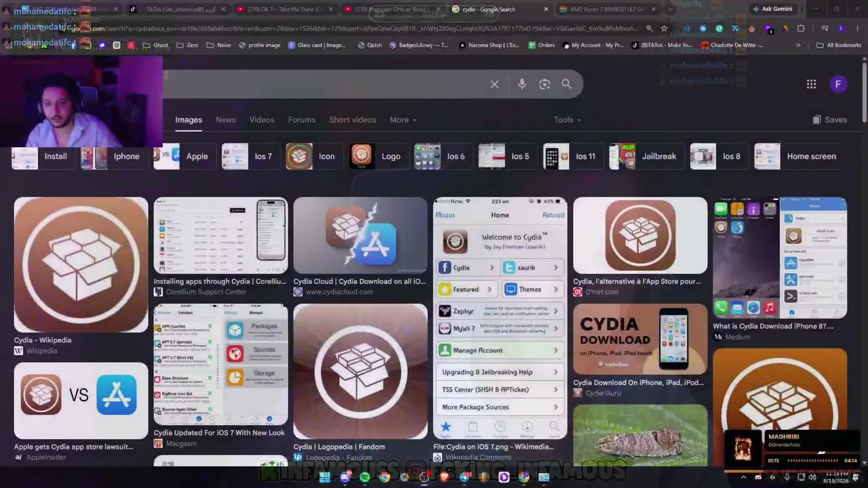Viewport: 868px width, 488px height.
Task: Show hidden system tray icons
Action: tap(744, 478)
